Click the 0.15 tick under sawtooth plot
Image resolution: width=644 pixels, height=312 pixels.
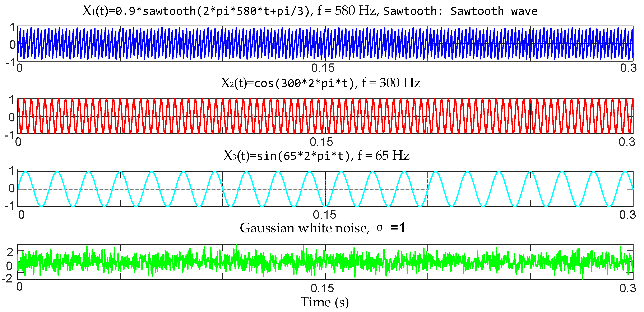pyautogui.click(x=323, y=68)
